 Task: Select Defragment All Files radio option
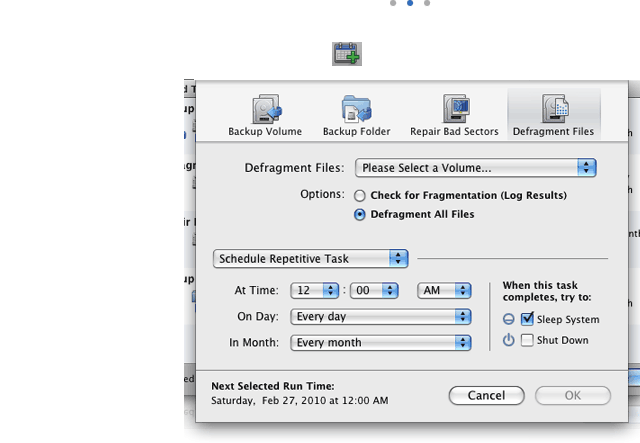(360, 214)
